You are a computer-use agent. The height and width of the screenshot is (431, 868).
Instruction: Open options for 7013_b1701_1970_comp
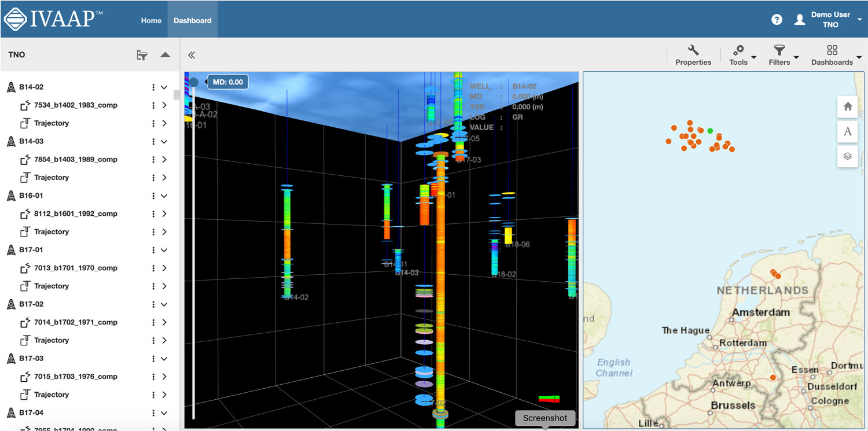[x=153, y=268]
